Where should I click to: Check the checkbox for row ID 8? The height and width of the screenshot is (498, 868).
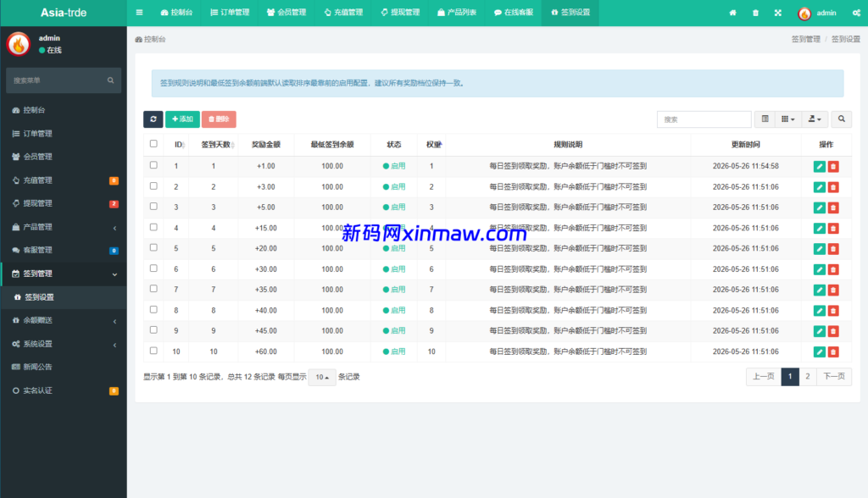pyautogui.click(x=153, y=309)
